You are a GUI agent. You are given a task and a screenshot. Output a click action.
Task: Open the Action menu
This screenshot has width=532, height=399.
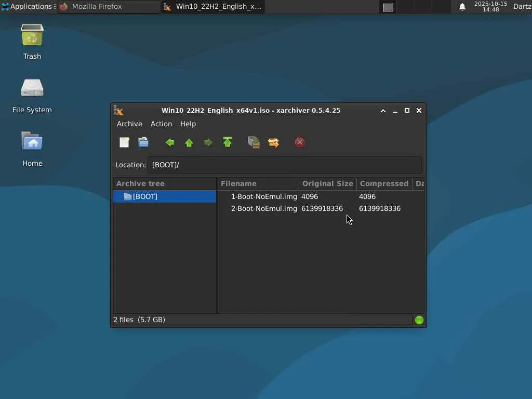point(161,124)
